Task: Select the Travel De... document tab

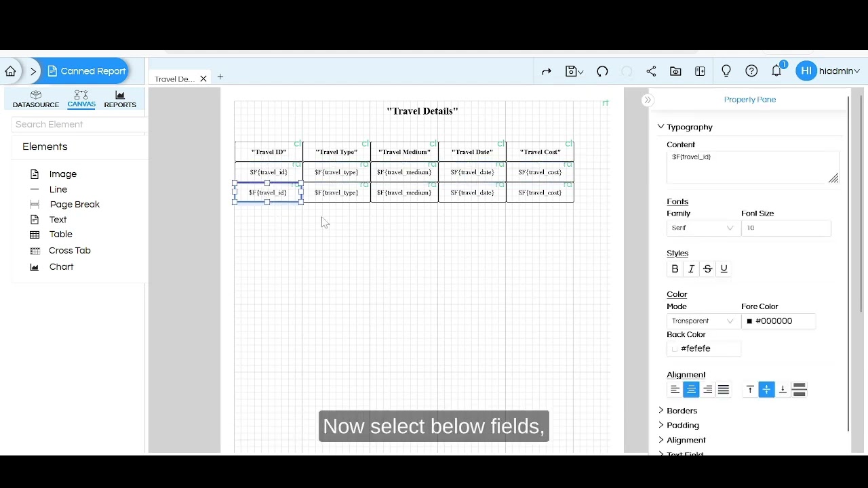Action: coord(174,79)
